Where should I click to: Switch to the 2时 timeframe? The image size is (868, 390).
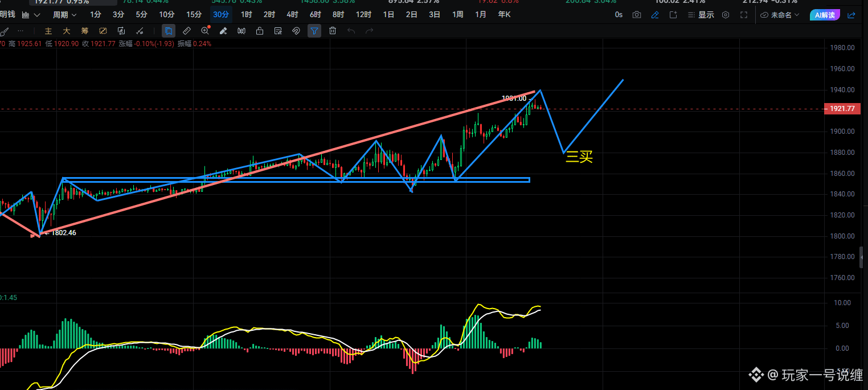pyautogui.click(x=269, y=15)
